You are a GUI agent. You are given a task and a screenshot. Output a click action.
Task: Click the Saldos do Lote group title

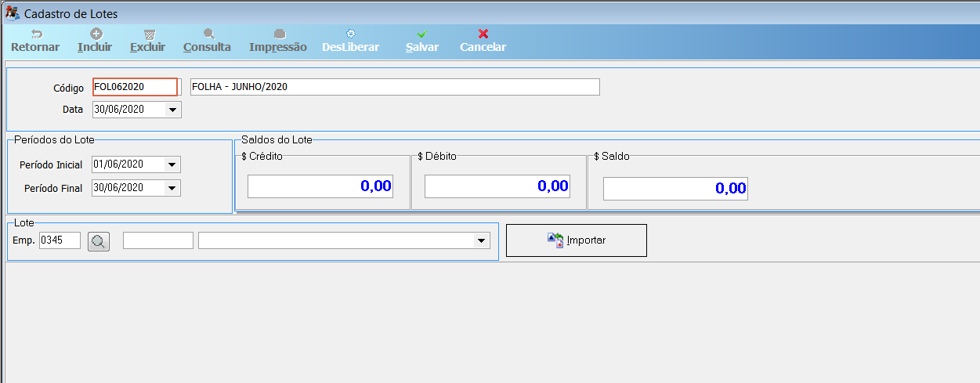[277, 140]
